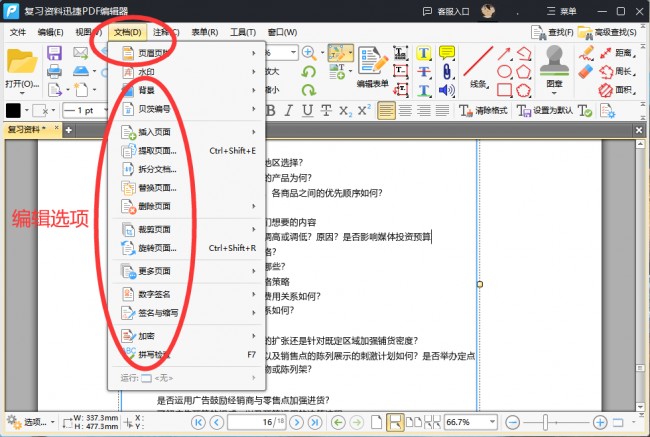
Task: Expand the 裁剪页面 submenu
Action: [x=187, y=229]
